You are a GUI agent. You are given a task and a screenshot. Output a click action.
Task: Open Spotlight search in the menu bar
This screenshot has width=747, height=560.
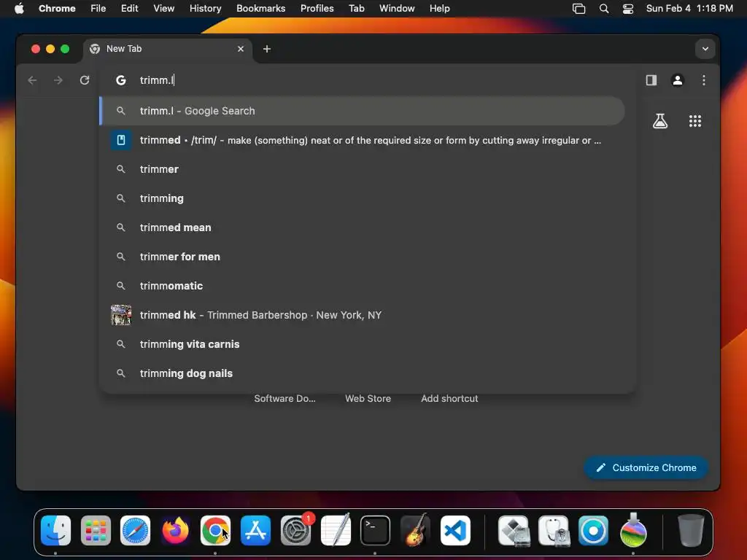point(603,9)
